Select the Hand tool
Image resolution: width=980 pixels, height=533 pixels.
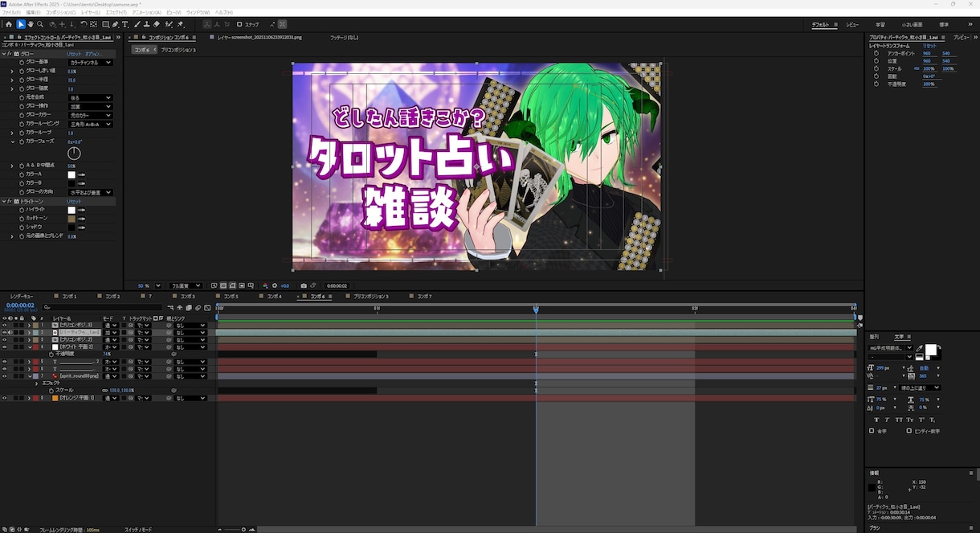pyautogui.click(x=31, y=24)
